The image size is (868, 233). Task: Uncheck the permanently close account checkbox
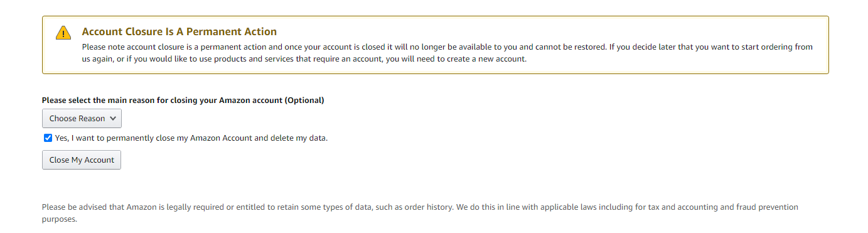[48, 138]
